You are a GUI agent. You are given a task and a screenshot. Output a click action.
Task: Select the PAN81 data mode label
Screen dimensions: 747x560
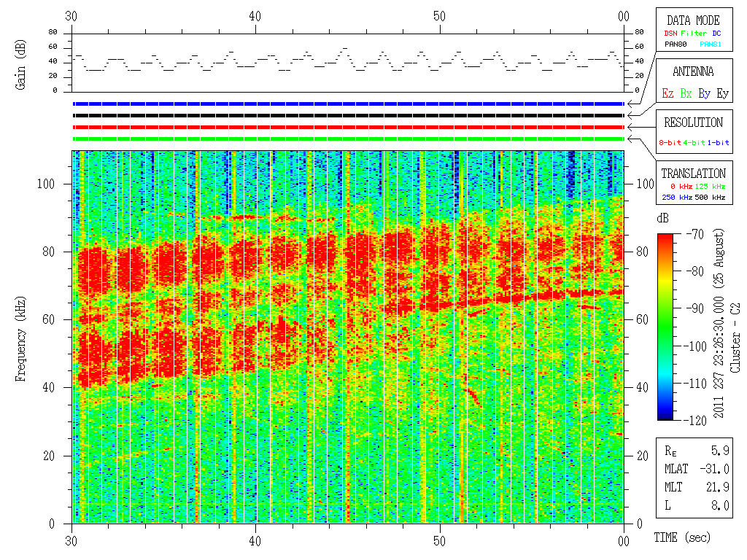[x=708, y=44]
